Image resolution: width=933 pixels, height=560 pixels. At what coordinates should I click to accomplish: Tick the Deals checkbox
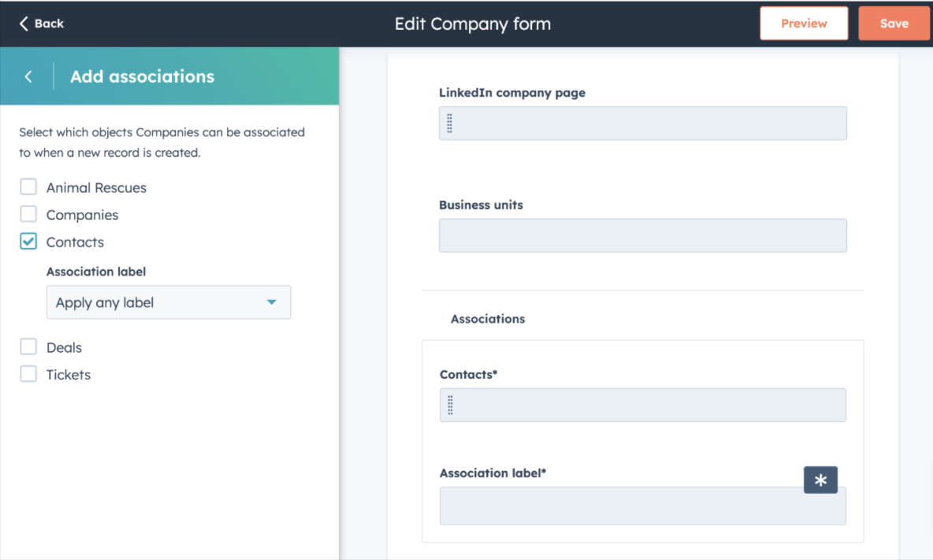pyautogui.click(x=28, y=347)
